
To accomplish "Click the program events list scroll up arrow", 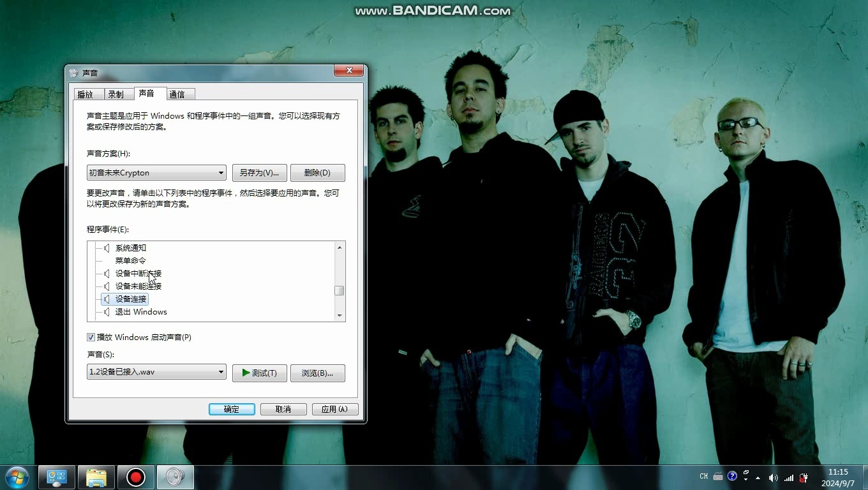I will pos(340,248).
